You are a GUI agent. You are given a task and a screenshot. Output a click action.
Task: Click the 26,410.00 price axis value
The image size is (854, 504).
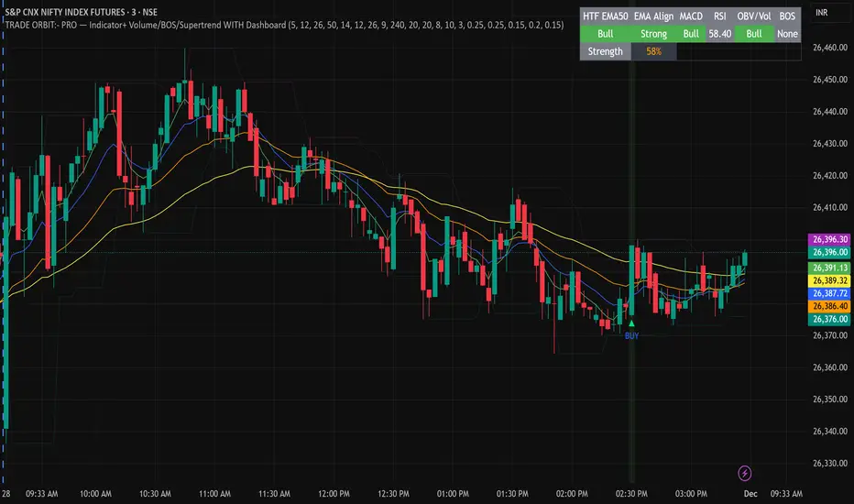coord(830,207)
